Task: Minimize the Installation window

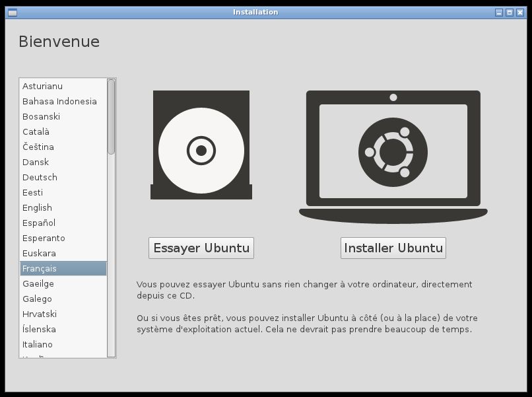Action: click(499, 13)
